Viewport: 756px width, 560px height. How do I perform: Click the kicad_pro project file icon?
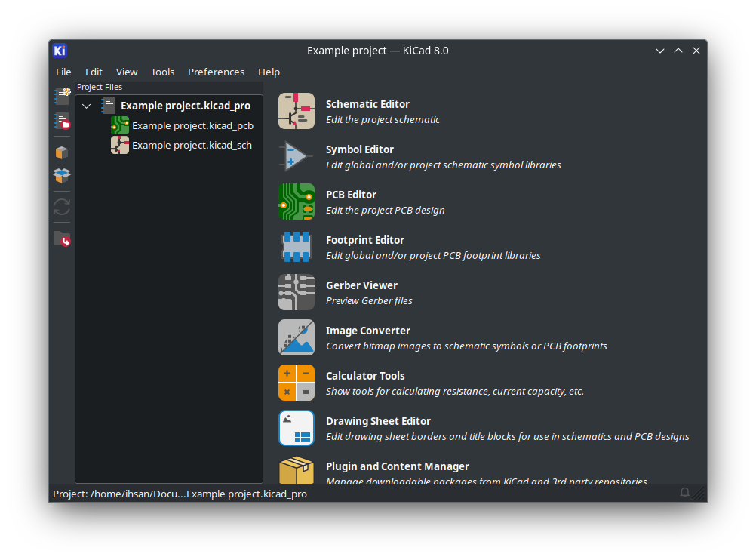[x=108, y=106]
